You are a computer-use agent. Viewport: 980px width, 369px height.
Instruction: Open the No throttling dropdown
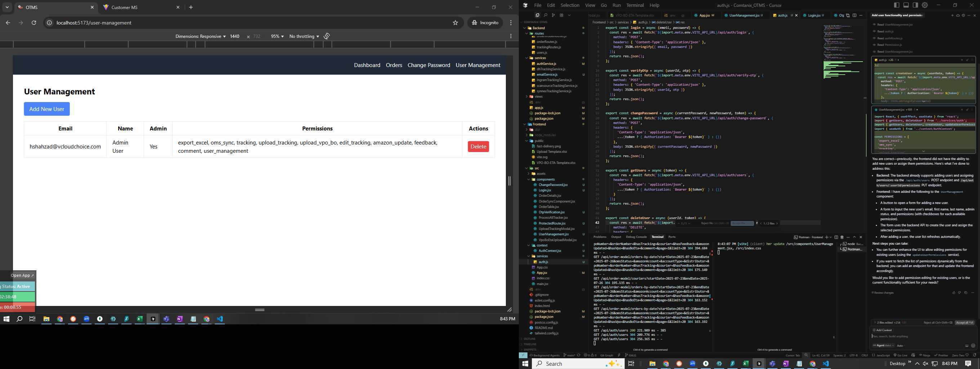304,36
